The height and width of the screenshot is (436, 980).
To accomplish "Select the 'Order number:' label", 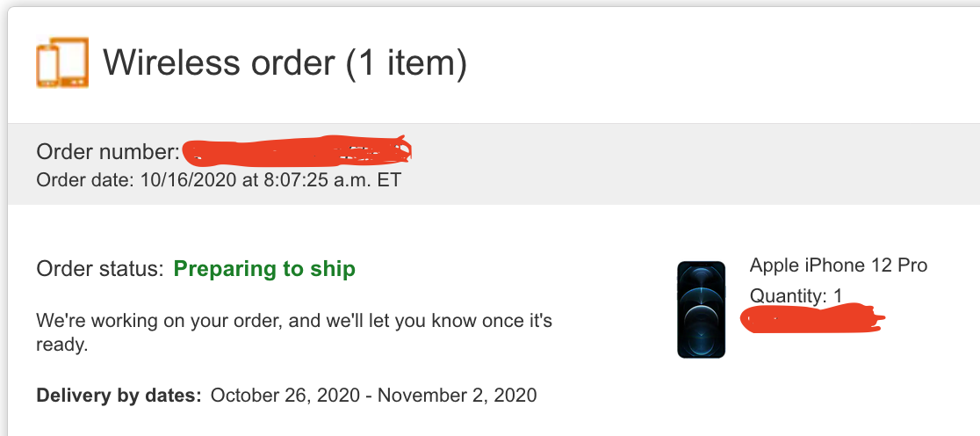I will point(108,152).
